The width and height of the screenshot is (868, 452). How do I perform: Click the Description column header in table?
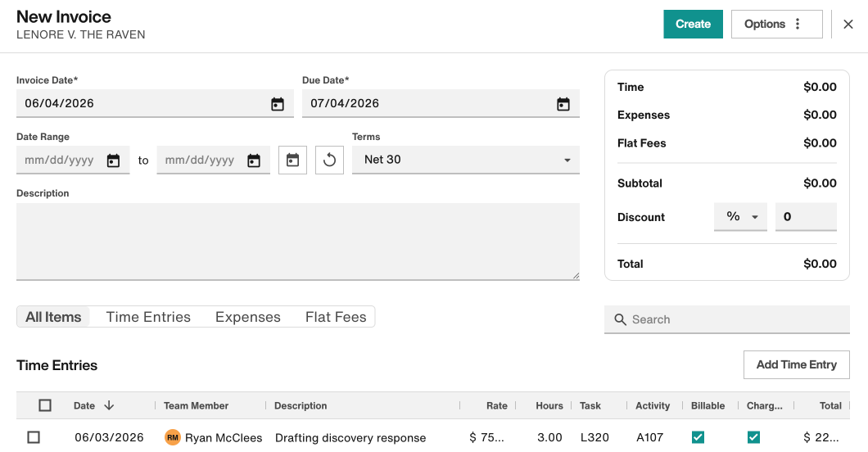pyautogui.click(x=301, y=405)
